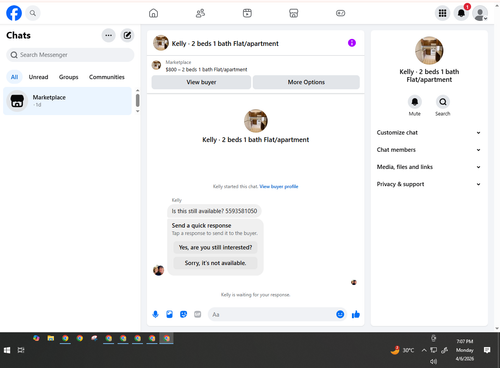
Task: Open the Windows notification center icon
Action: point(487,350)
